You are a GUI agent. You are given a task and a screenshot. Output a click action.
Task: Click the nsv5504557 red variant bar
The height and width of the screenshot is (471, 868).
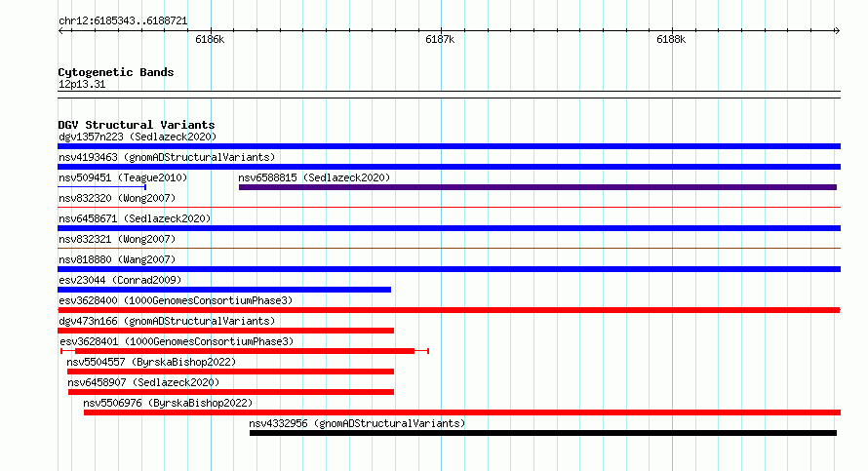click(x=230, y=372)
